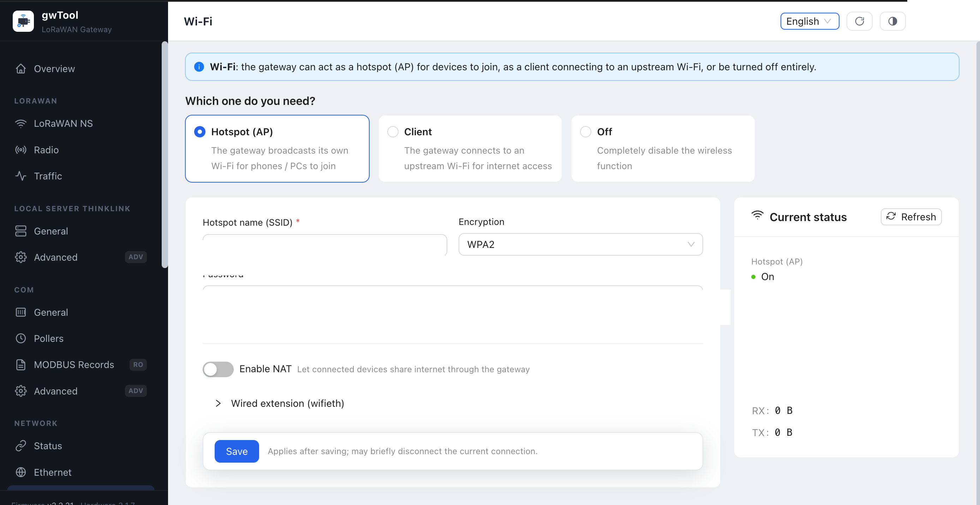This screenshot has width=980, height=505.
Task: Click the sidebar vertical scrollbar
Action: pos(165,154)
